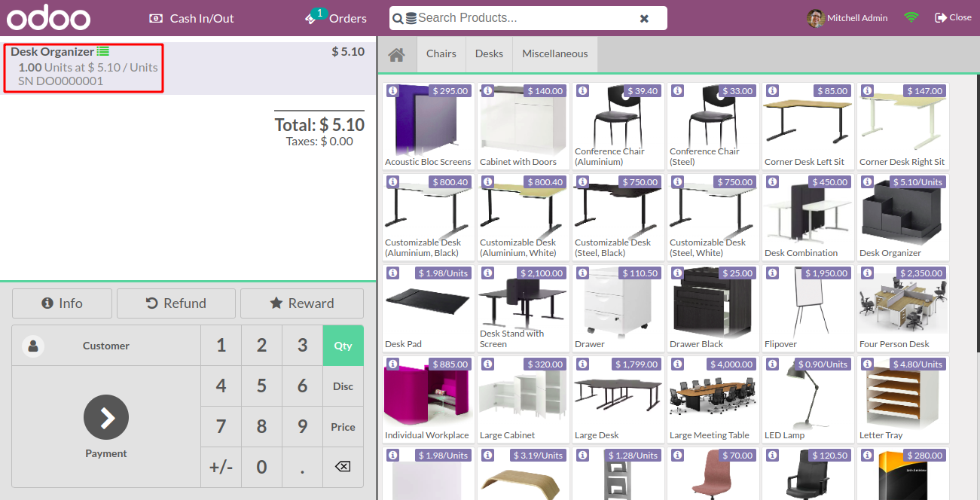The image size is (980, 500).
Task: Select Price numpad mode
Action: 343,427
